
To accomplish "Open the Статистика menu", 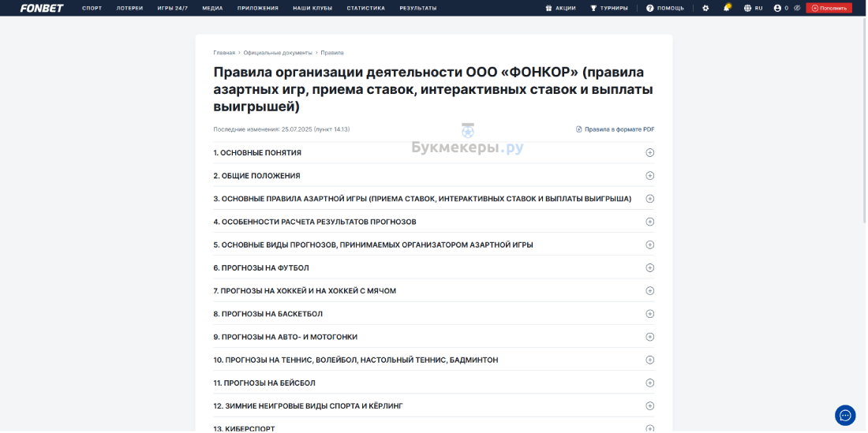I will 366,9.
